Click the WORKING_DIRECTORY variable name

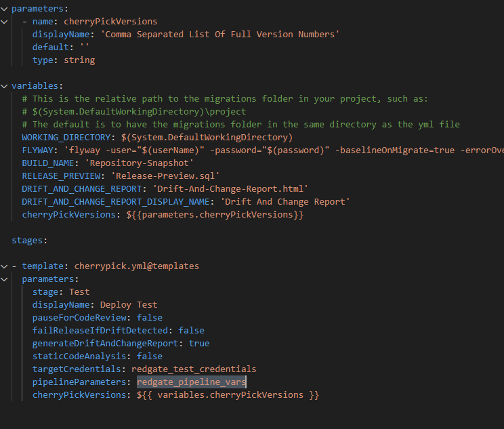[66, 138]
